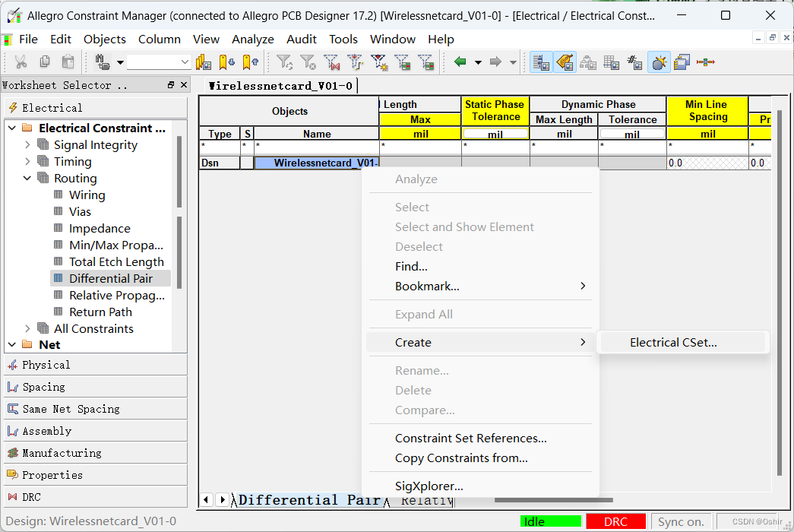Collapse the Routing tree node
This screenshot has height=532, width=794.
coord(28,179)
